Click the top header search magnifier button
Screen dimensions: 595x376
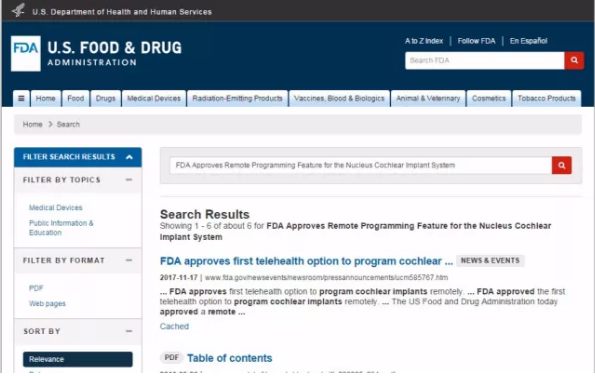click(574, 60)
